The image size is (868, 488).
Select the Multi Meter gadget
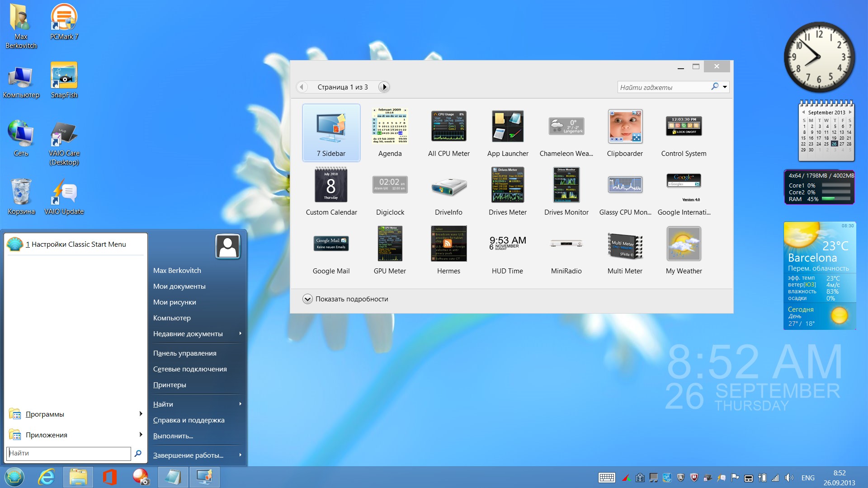pyautogui.click(x=625, y=245)
